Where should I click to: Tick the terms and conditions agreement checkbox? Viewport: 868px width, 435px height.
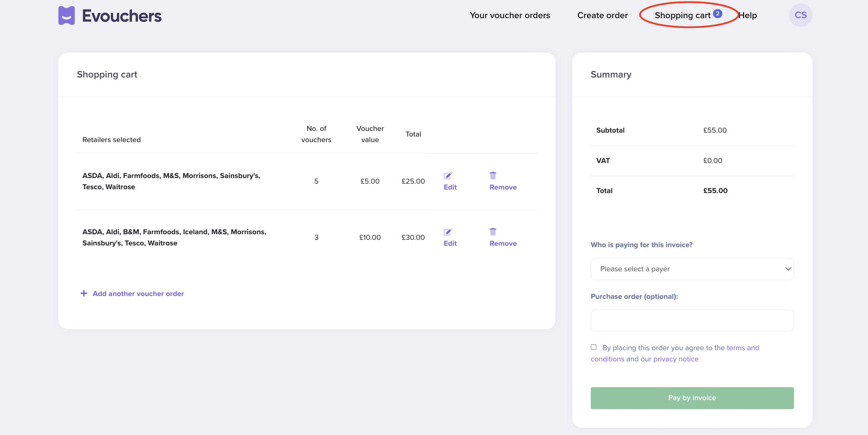click(594, 347)
